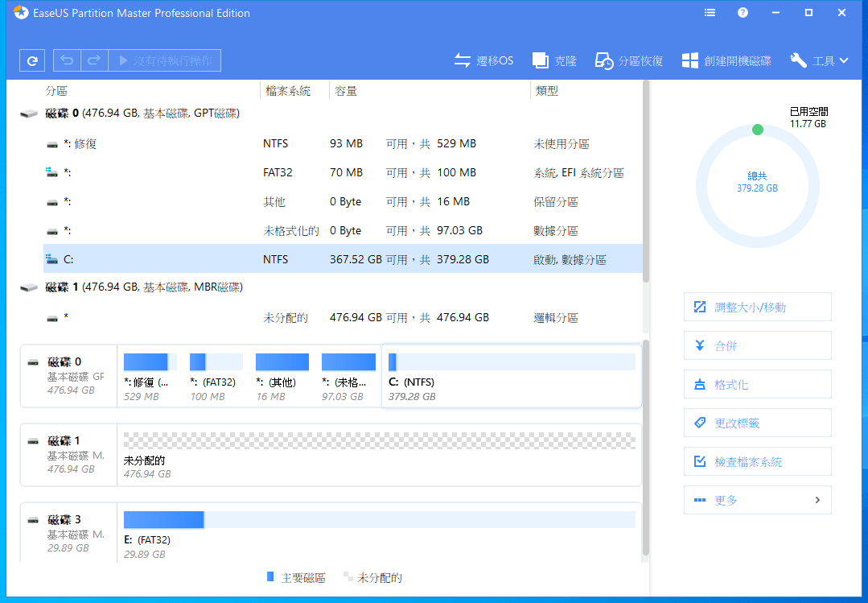Open the Migrate OS (遷移OS) tool
Image resolution: width=868 pixels, height=603 pixels.
coord(483,60)
